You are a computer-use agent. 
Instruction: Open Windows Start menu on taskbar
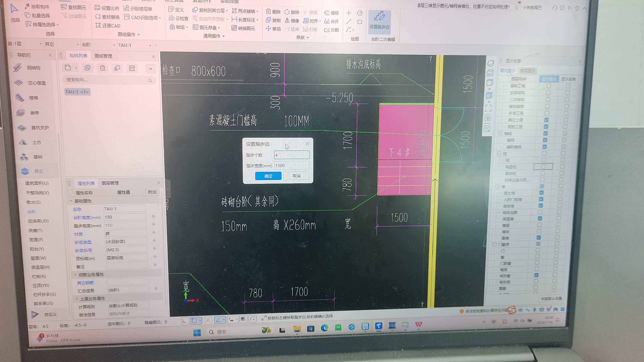pos(197,332)
